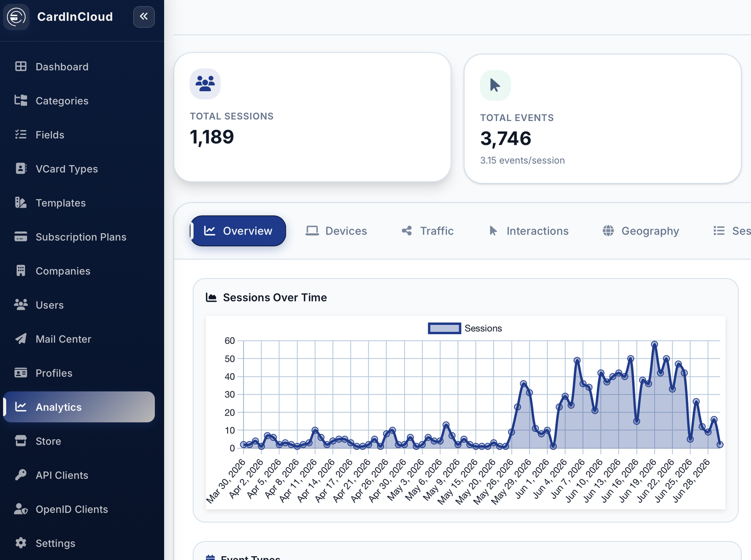Viewport: 751px width, 560px height.
Task: Switch to the Devices tab
Action: pyautogui.click(x=336, y=231)
